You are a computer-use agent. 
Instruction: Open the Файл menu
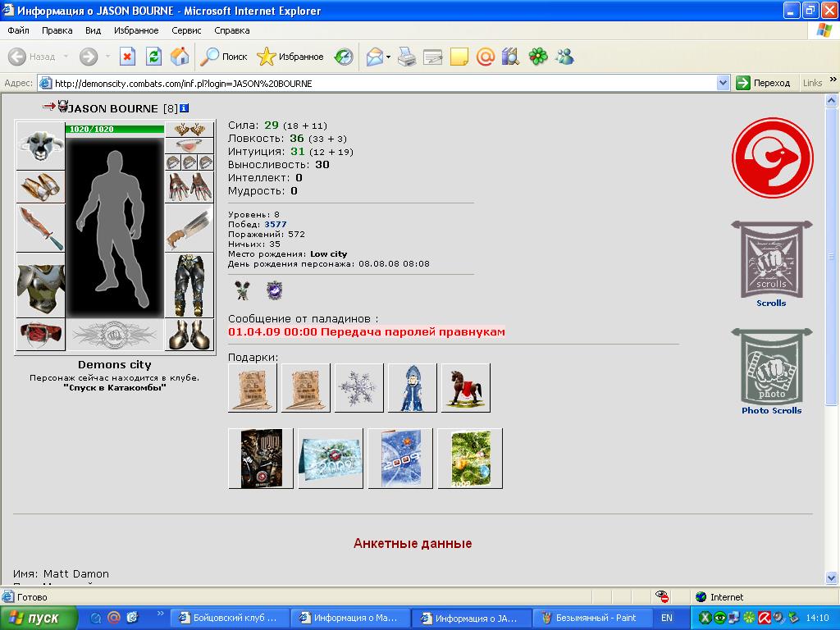coord(18,30)
